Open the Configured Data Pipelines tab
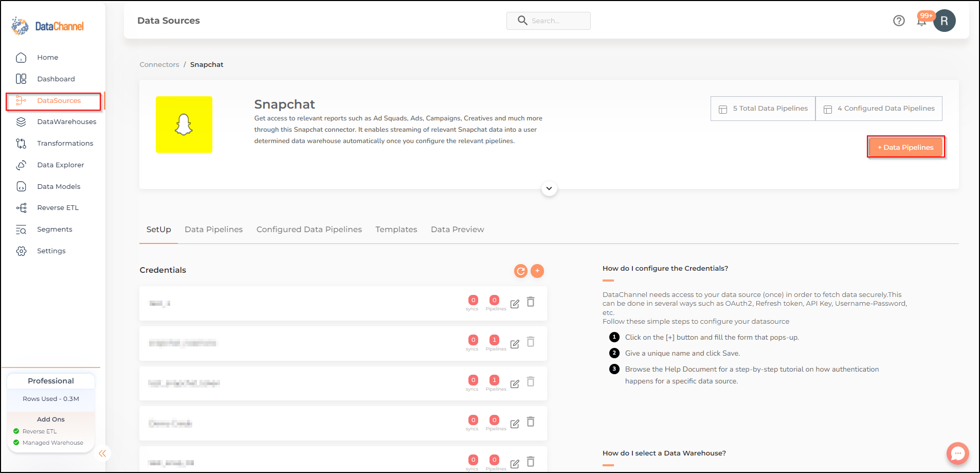 (309, 230)
